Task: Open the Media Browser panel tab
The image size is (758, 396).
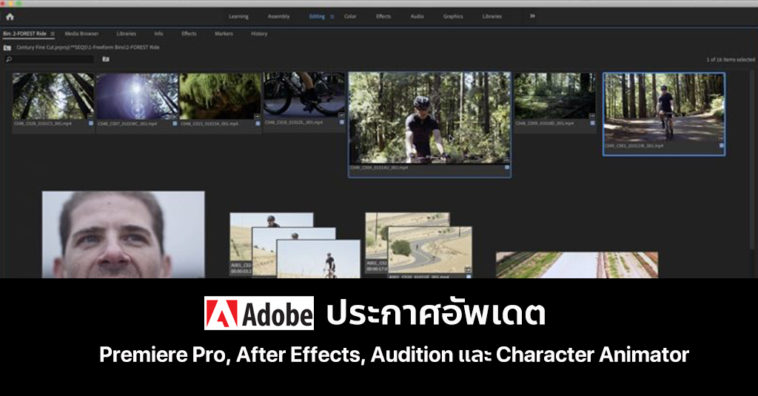Action: pos(82,34)
